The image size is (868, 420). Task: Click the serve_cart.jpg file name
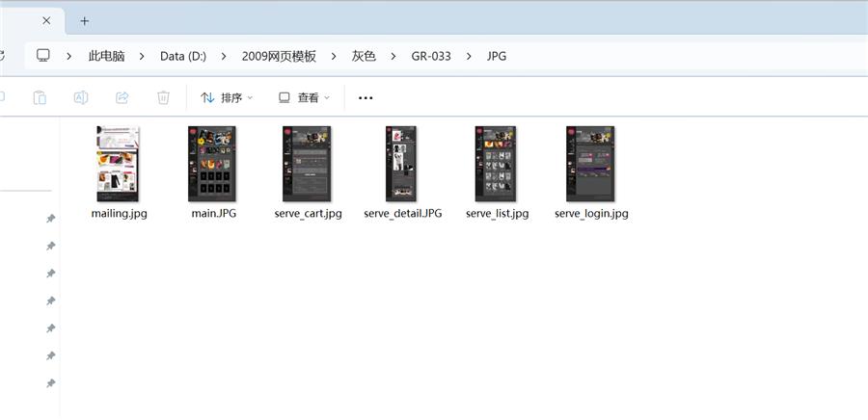[x=309, y=213]
